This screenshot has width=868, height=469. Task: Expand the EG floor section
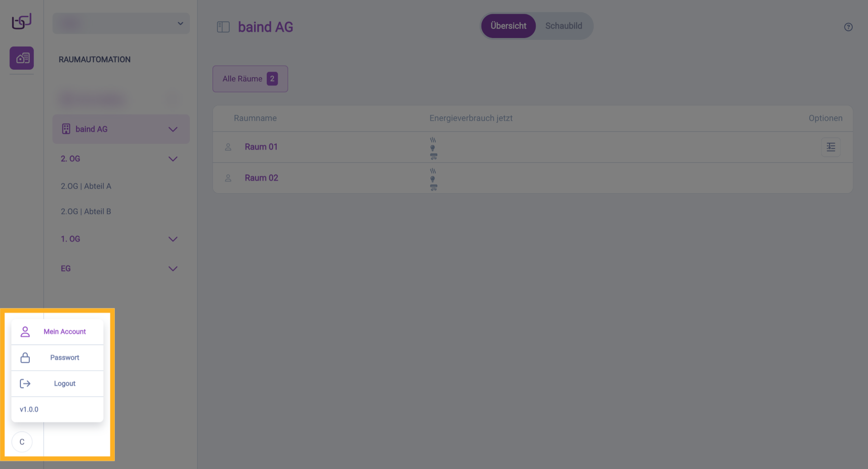[x=173, y=269]
